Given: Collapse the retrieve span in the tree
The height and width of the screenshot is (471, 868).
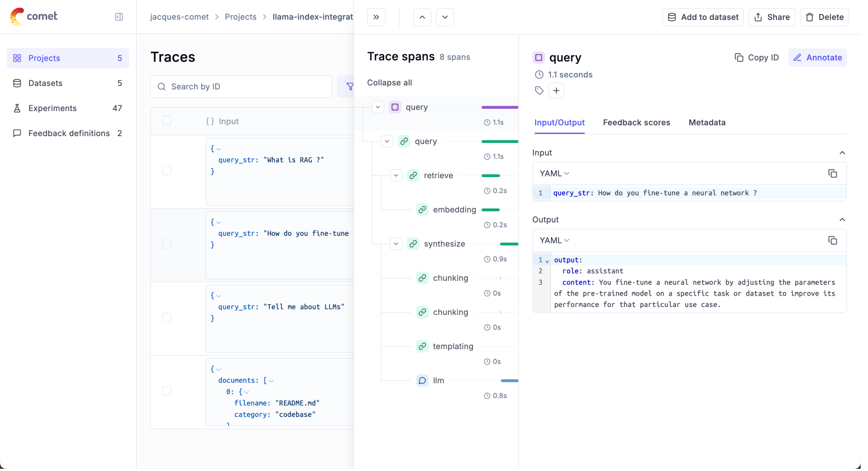Looking at the screenshot, I should pyautogui.click(x=396, y=175).
